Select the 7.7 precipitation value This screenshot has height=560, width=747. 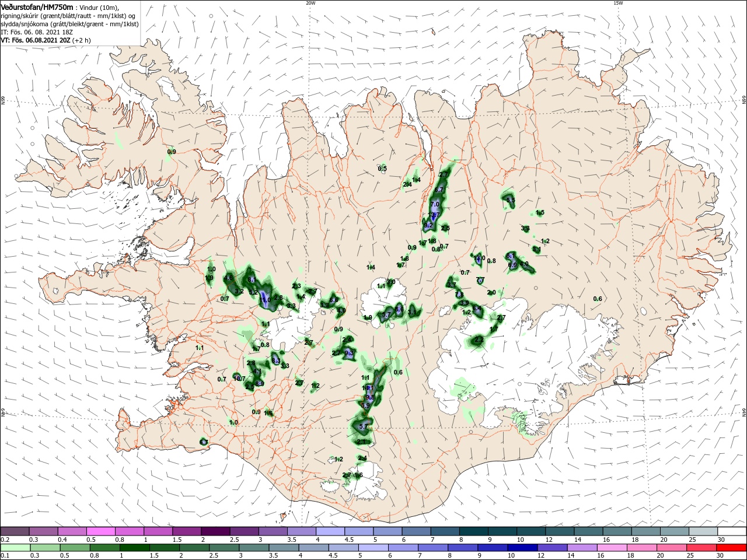point(480,281)
